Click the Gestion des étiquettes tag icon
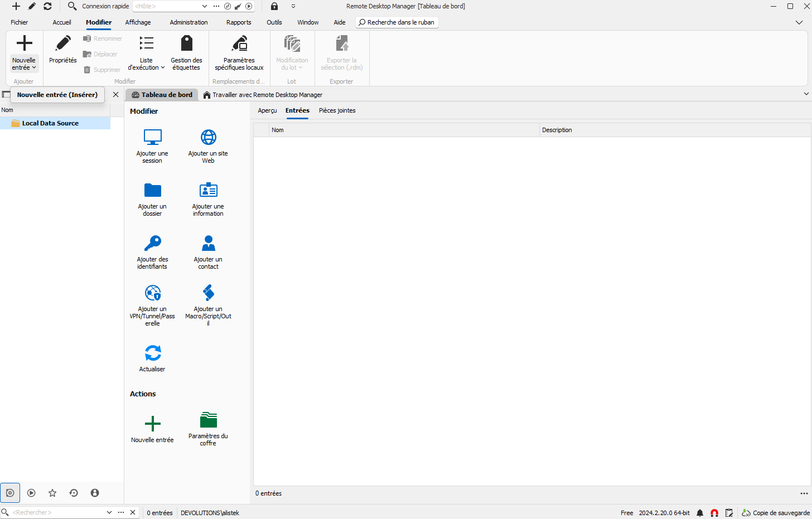 pyautogui.click(x=187, y=43)
